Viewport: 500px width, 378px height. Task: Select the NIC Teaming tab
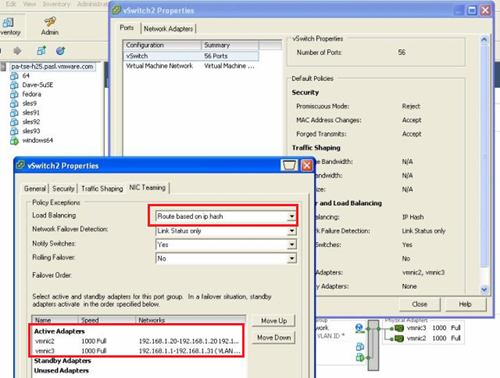(147, 188)
